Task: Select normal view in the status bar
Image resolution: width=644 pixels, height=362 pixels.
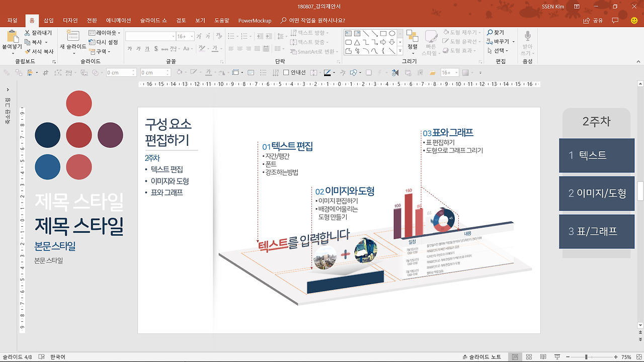Action: [x=515, y=357]
